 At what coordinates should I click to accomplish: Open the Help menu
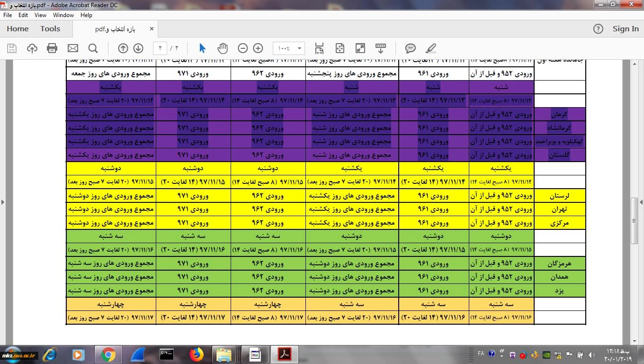coord(86,15)
